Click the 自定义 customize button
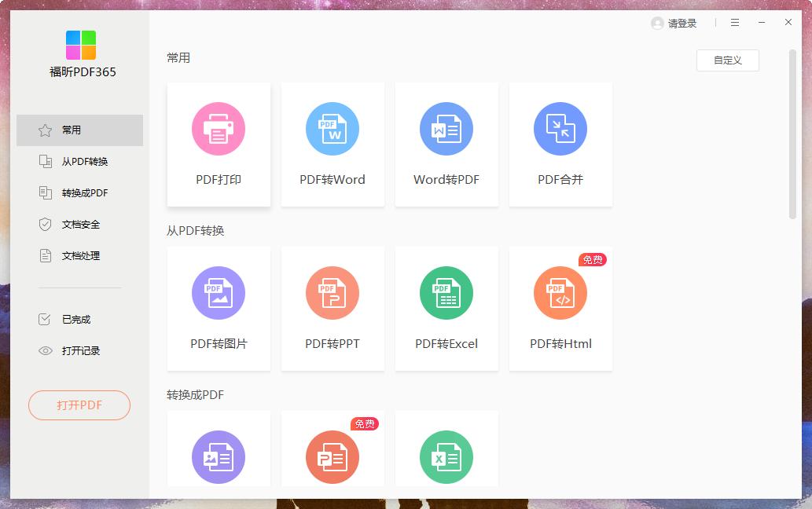Screen dimensions: 812x509 click(728, 60)
